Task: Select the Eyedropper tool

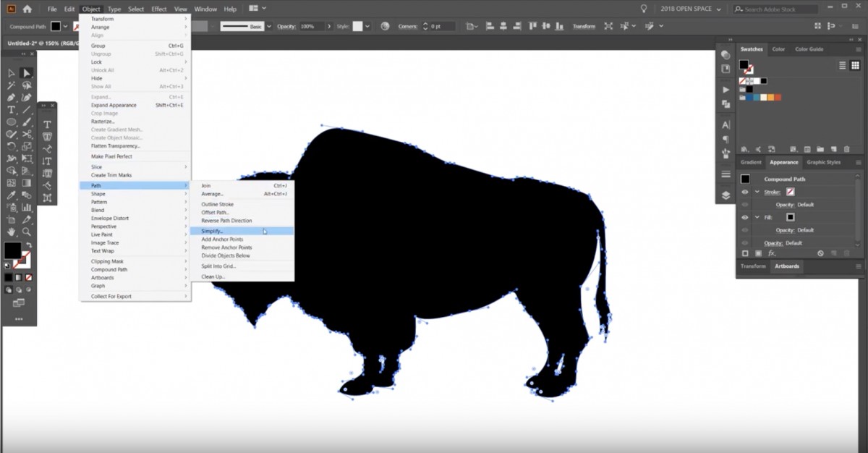Action: (x=12, y=195)
